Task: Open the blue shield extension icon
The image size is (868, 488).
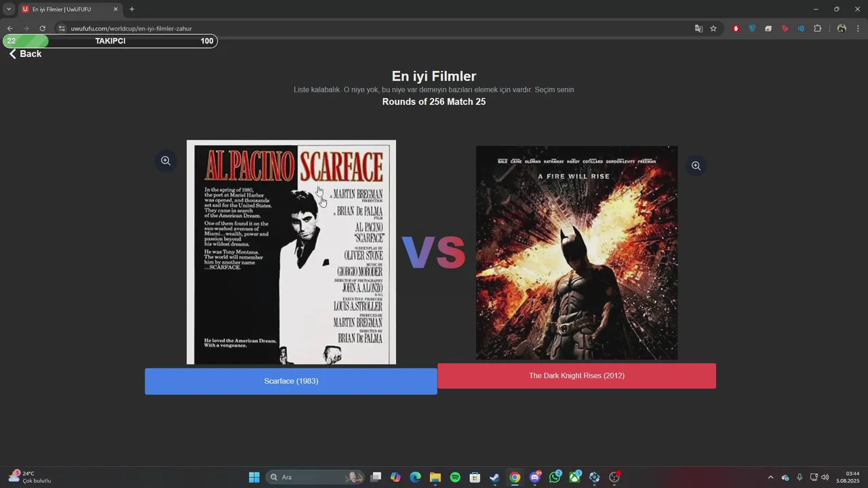Action: (x=752, y=28)
